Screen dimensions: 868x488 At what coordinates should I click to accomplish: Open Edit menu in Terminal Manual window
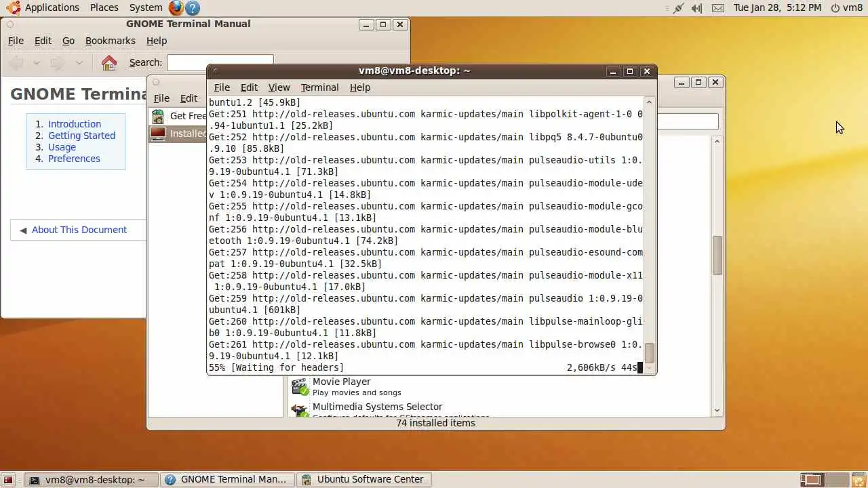coord(43,41)
